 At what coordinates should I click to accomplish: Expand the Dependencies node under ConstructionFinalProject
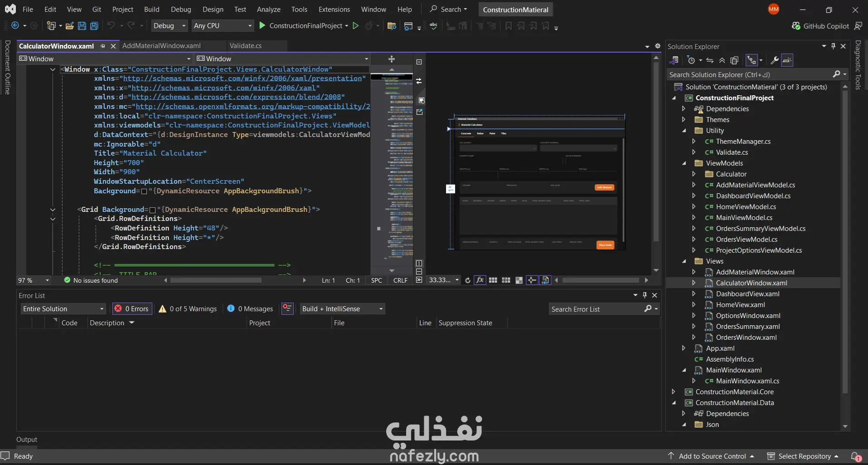click(684, 109)
